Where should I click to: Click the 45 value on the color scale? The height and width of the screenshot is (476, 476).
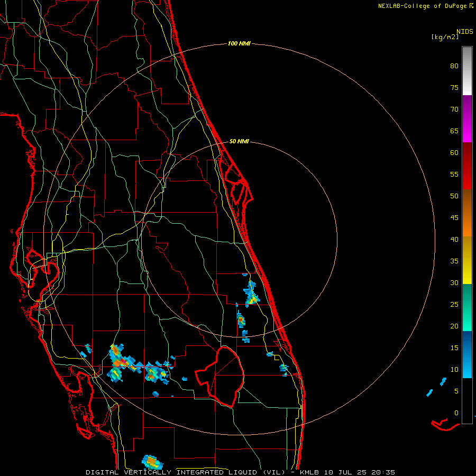tap(454, 218)
